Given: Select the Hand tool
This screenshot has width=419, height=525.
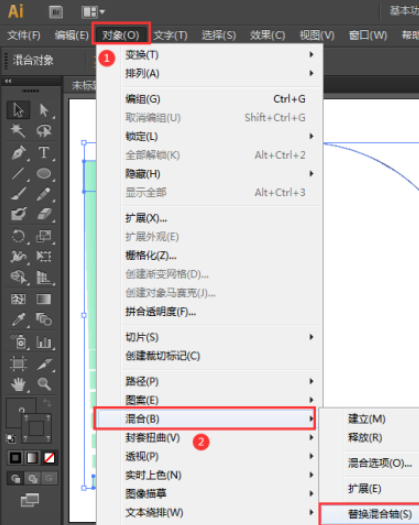Looking at the screenshot, I should 18,384.
